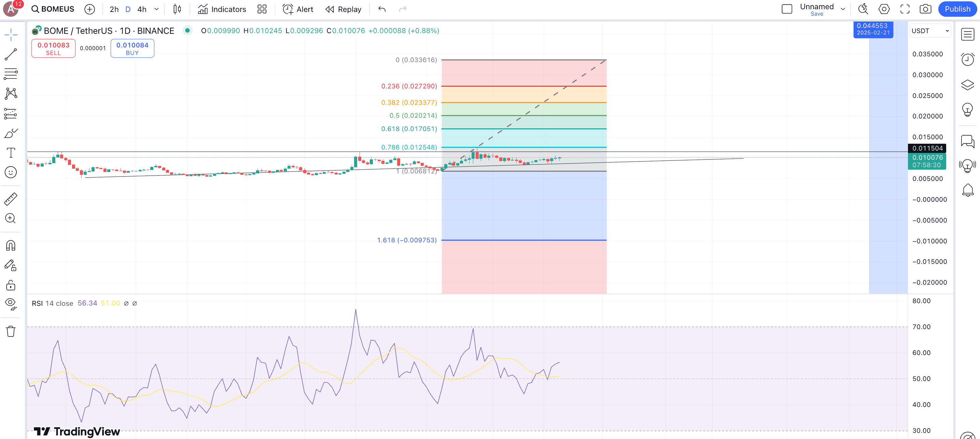980x439 pixels.
Task: Expand the Unnamed layout dropdown arrow
Action: point(843,9)
